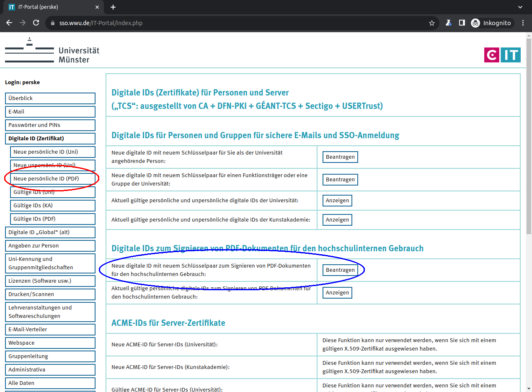The image size is (532, 392).
Task: Click Beantragen for Funktionsträger group ID
Action: [340, 180]
